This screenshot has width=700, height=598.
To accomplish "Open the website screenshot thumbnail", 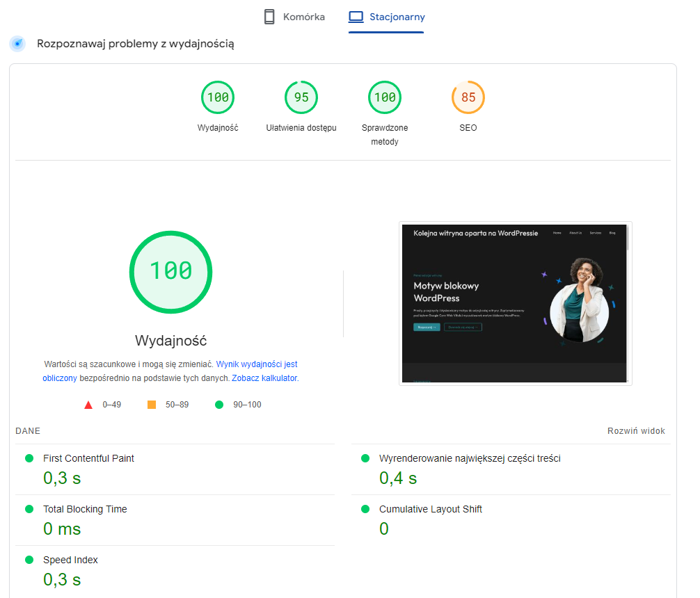I will [x=516, y=303].
